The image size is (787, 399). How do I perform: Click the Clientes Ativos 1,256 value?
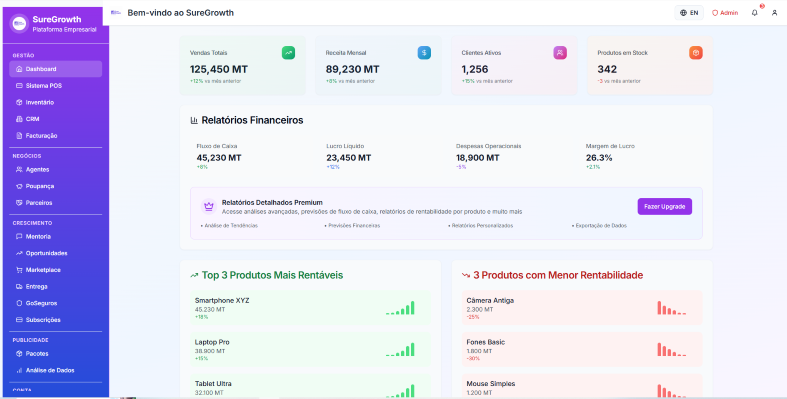pos(475,69)
